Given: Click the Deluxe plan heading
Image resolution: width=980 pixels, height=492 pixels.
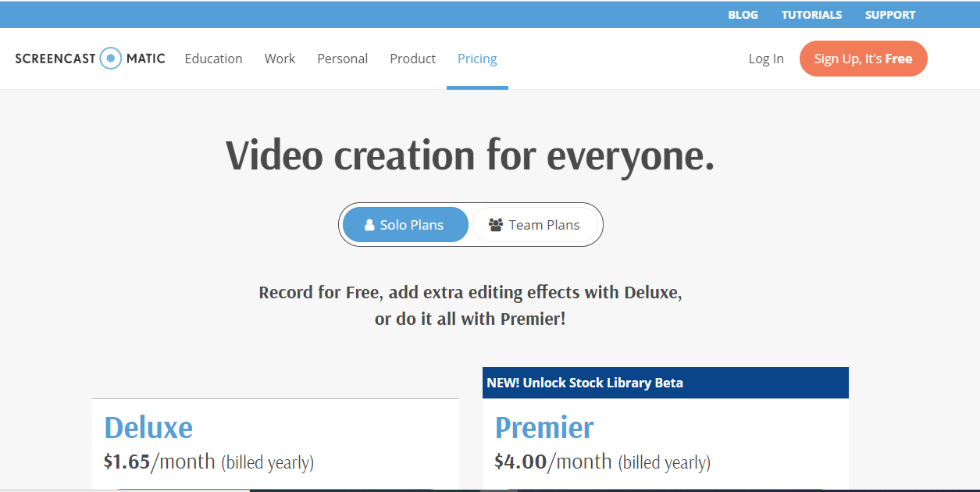Looking at the screenshot, I should (148, 427).
